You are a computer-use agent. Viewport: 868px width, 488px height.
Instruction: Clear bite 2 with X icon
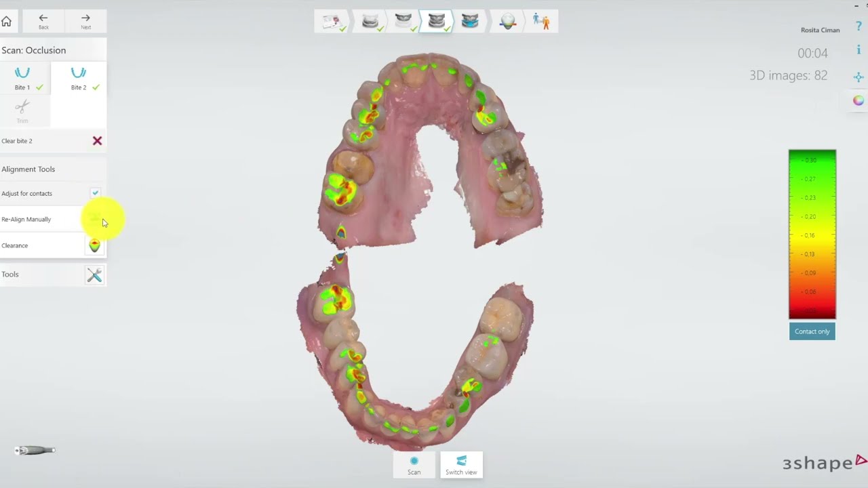pyautogui.click(x=97, y=141)
